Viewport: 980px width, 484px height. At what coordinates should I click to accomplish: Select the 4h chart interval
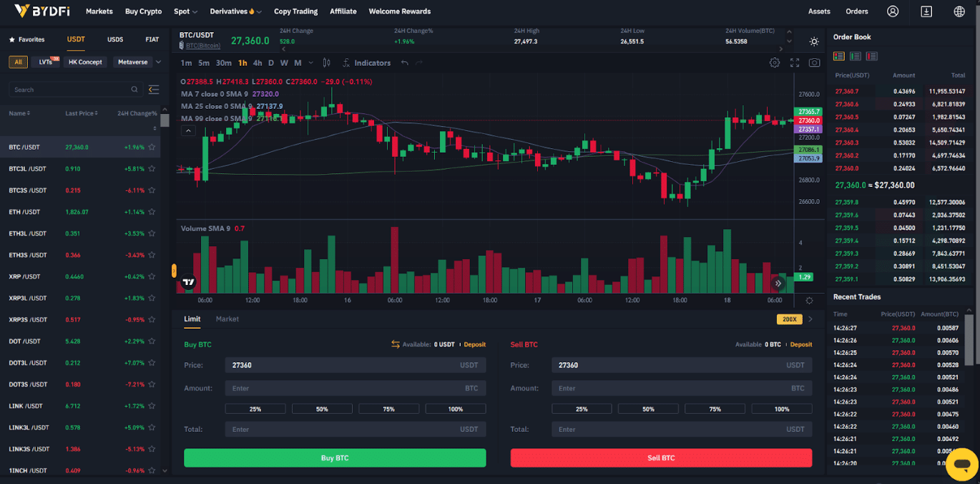coord(258,63)
